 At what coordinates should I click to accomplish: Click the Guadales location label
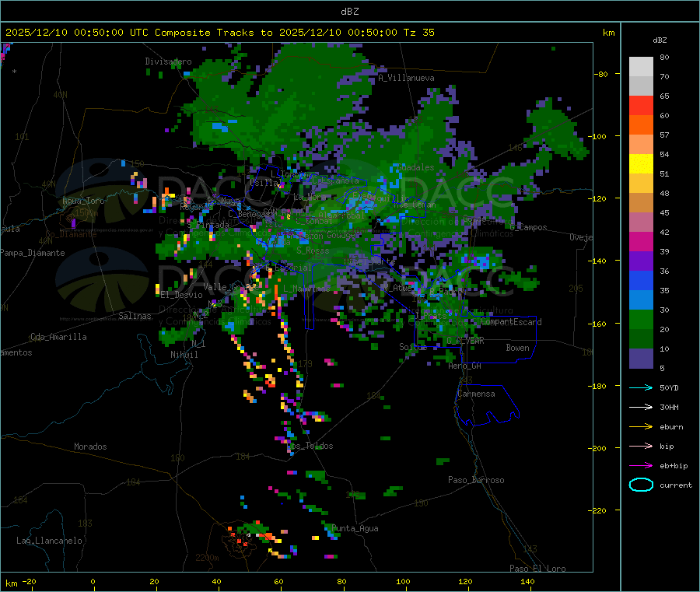[415, 167]
